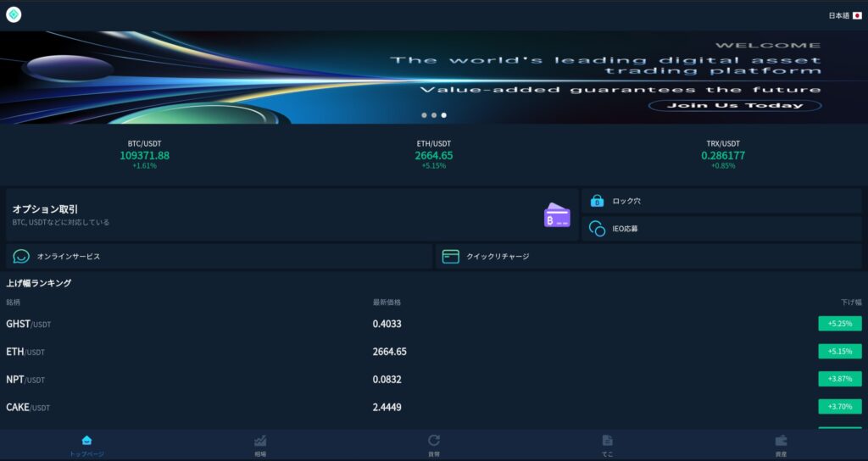Click the GHST price 0.4033

[387, 324]
